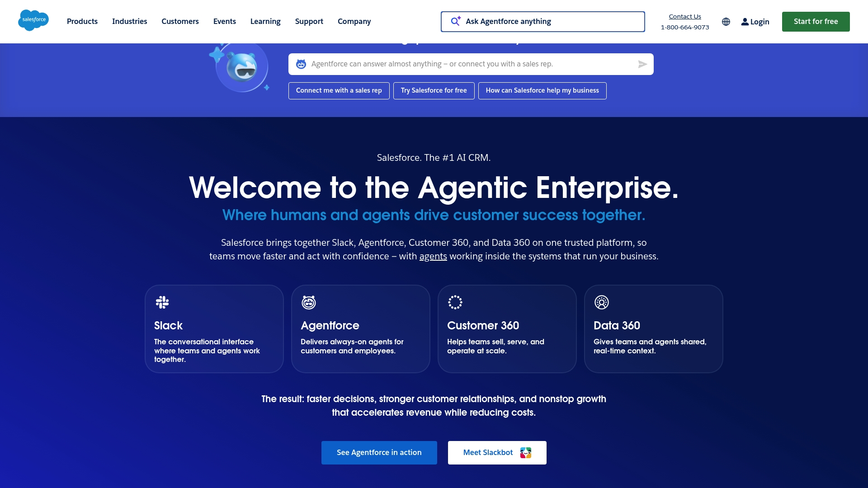Open the globe language selector
This screenshot has width=868, height=488.
726,22
